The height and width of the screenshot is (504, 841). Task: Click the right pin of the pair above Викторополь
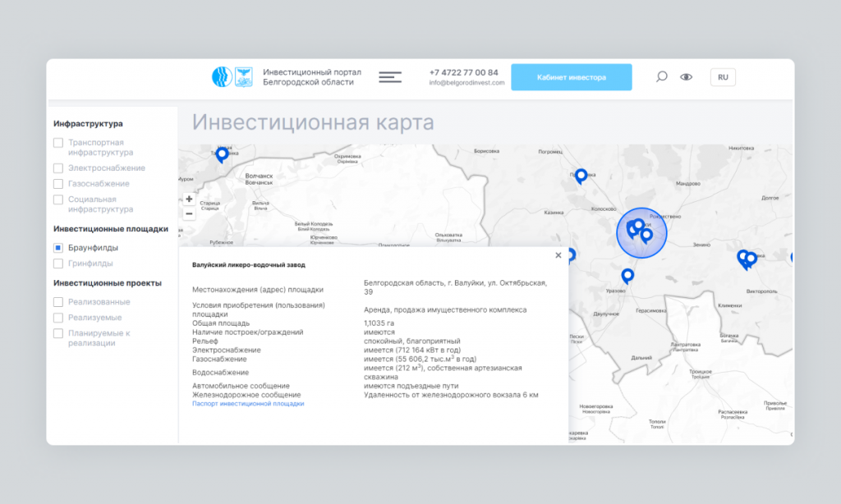point(751,259)
